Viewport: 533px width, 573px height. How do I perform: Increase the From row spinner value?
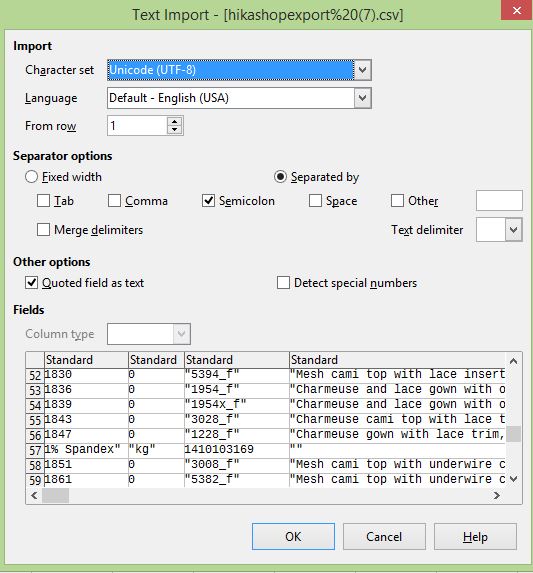(175, 122)
